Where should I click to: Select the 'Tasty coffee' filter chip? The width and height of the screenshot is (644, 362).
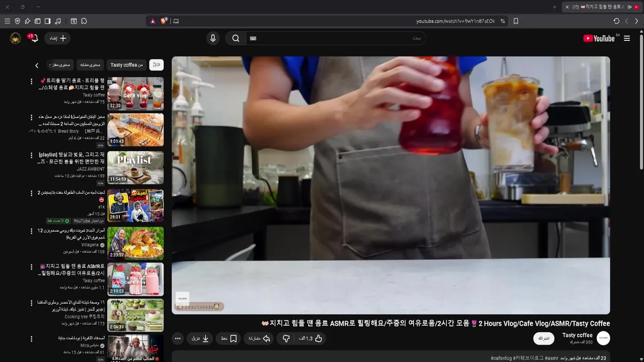[x=127, y=65]
